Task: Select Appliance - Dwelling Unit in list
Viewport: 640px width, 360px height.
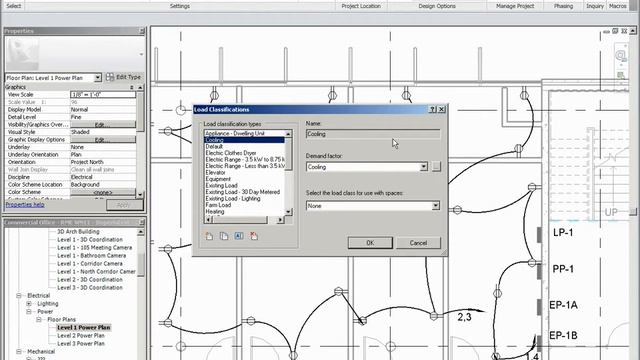Action: [235, 133]
